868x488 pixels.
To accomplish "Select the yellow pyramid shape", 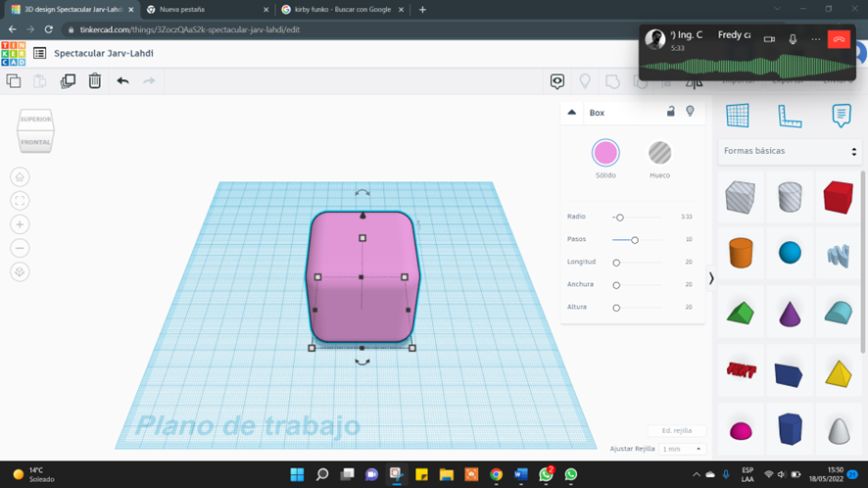I will (x=838, y=373).
